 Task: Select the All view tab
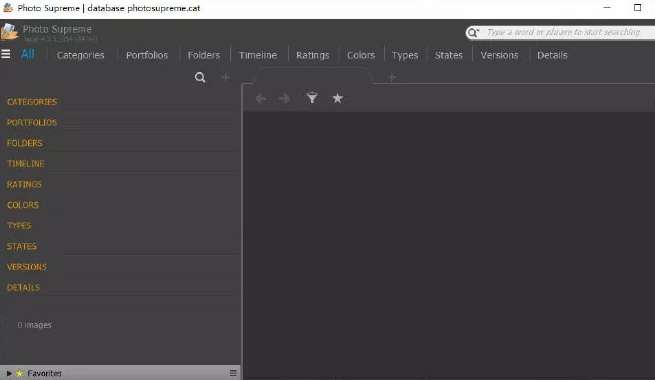pos(28,54)
